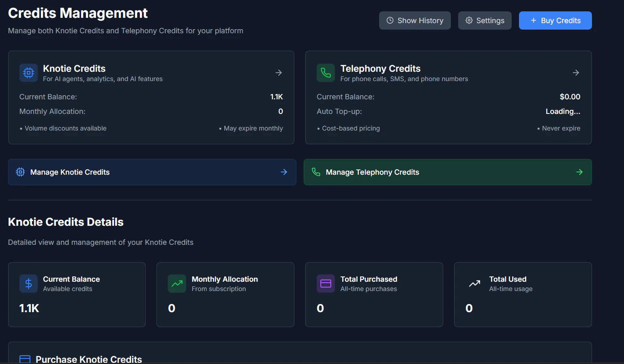Screen dimensions: 624x364
Task: Click the chip icon on Manage Knotie Credits
Action: point(20,172)
